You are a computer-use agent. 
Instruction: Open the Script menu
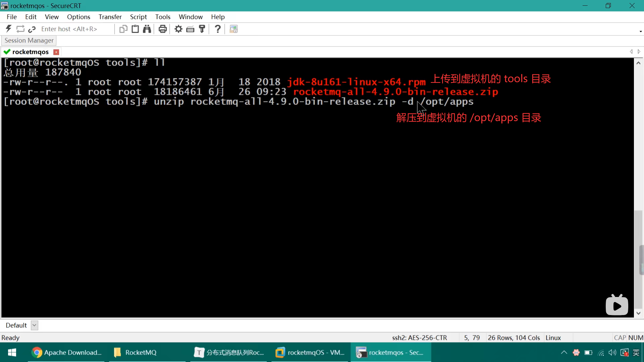[x=138, y=17]
